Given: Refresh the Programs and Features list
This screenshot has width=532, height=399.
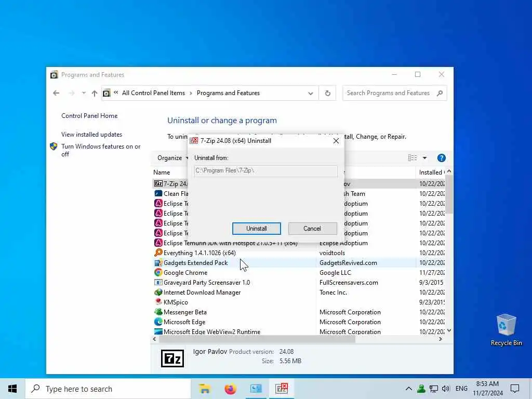Looking at the screenshot, I should [327, 94].
